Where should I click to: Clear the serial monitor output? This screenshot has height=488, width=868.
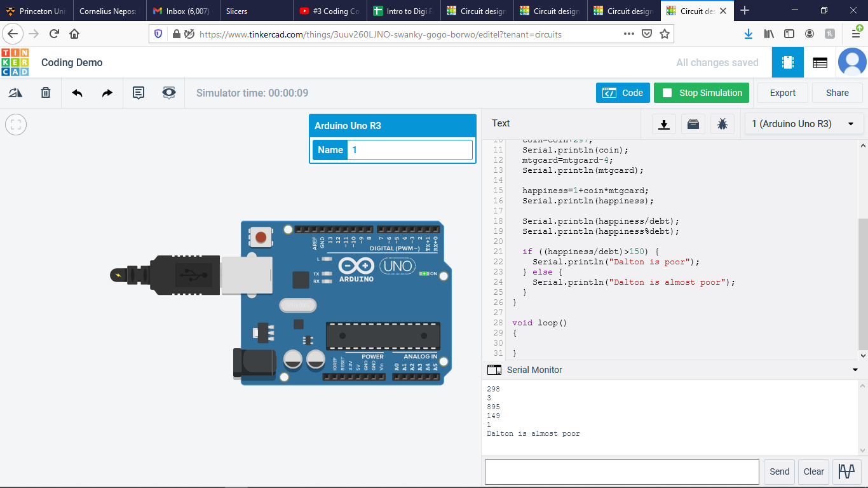[814, 471]
